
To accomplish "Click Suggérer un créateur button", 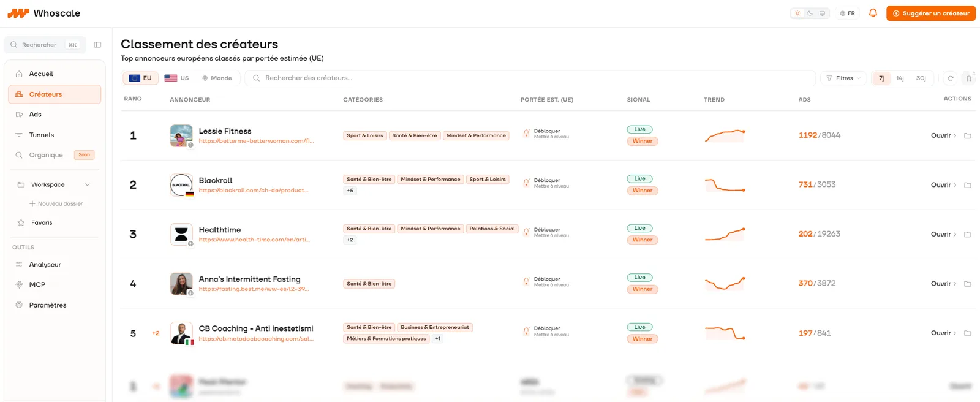I will pos(931,13).
